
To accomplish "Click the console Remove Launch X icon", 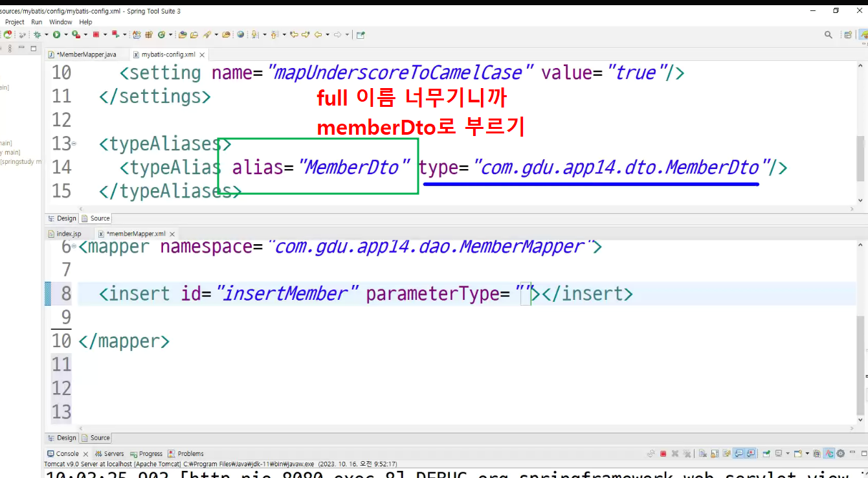I will click(x=675, y=453).
